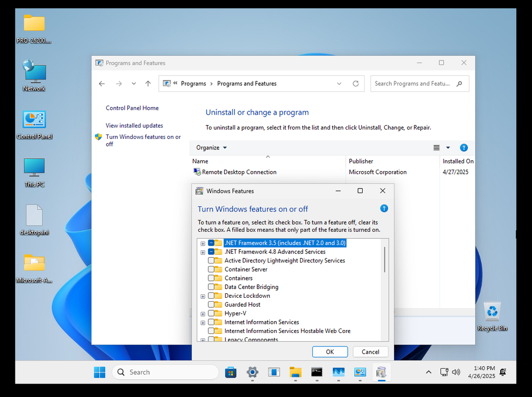Open help in the Programs and Features toolbar
Image resolution: width=532 pixels, height=397 pixels.
click(464, 148)
